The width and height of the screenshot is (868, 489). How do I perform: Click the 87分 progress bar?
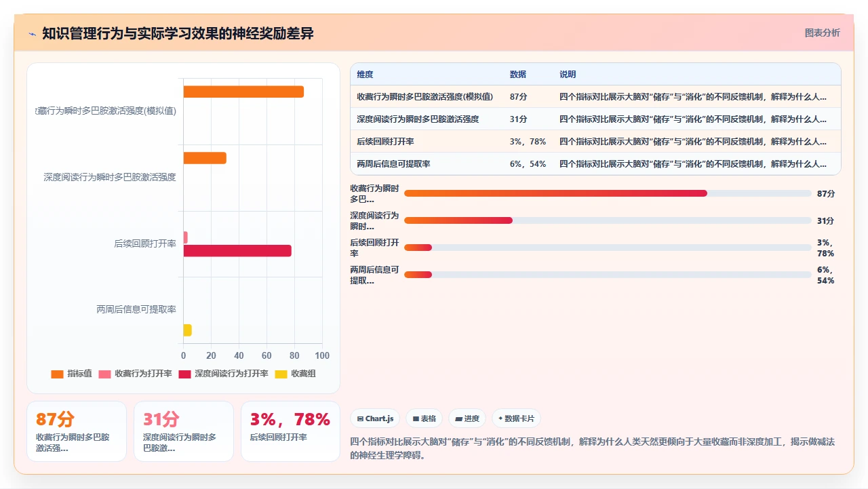click(608, 193)
